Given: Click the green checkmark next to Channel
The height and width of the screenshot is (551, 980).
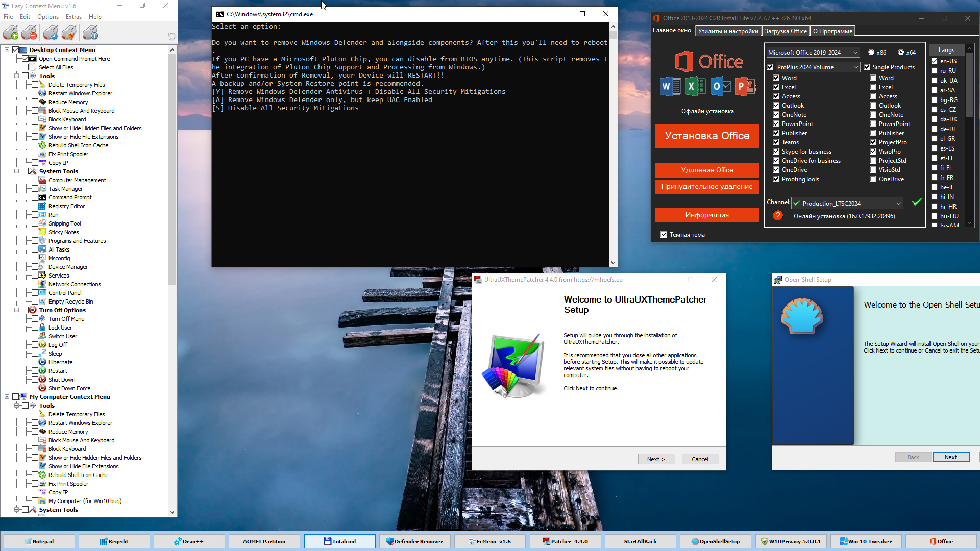Looking at the screenshot, I should tap(917, 203).
